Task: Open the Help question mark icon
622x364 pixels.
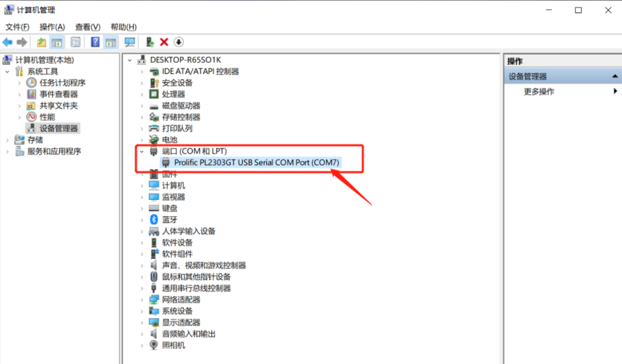Action: pyautogui.click(x=95, y=42)
